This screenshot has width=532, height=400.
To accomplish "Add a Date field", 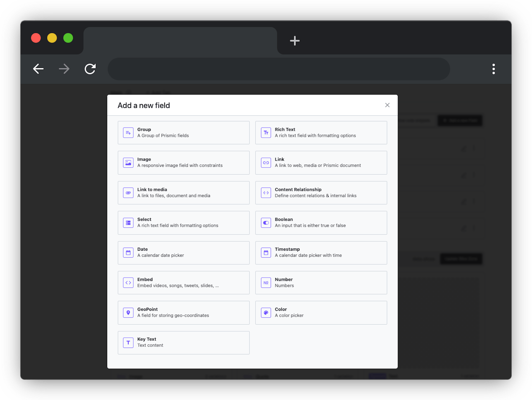I will pos(183,253).
